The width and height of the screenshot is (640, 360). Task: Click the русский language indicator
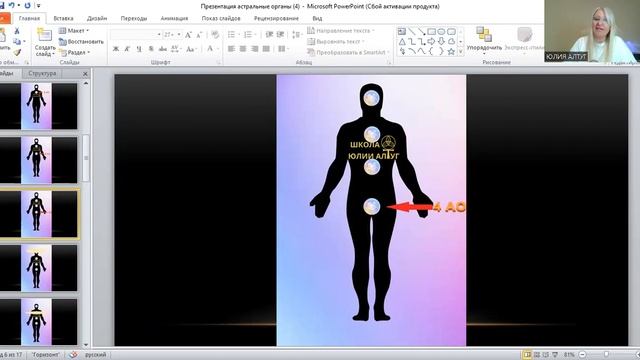click(x=96, y=355)
